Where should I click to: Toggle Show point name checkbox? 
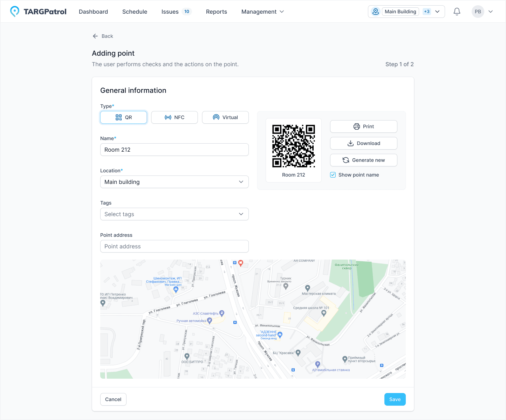[x=333, y=175]
